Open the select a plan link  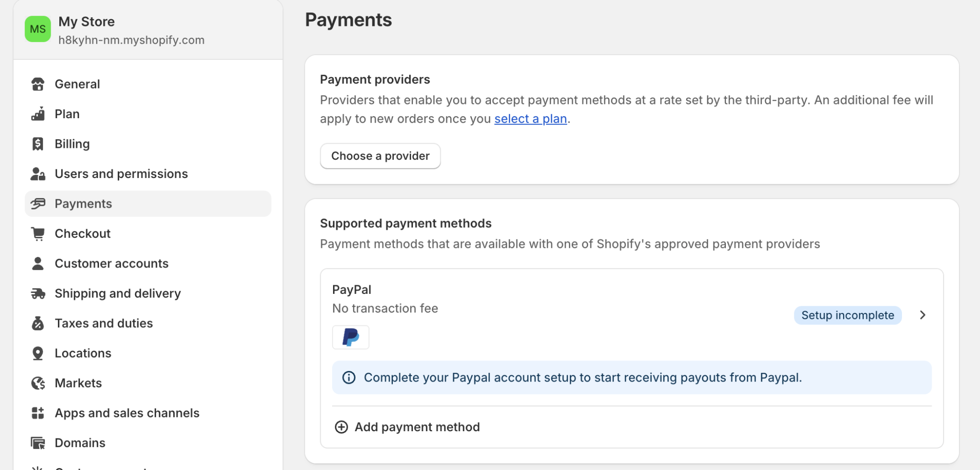pos(530,118)
